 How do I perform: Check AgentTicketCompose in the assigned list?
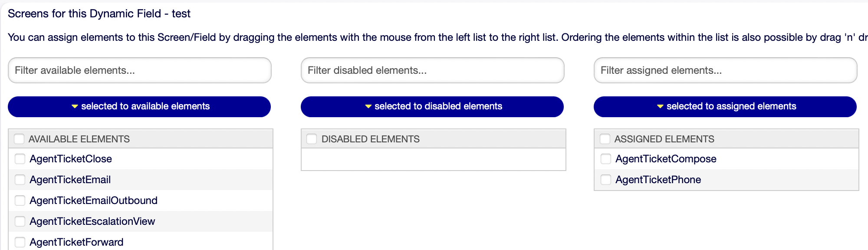pyautogui.click(x=605, y=159)
